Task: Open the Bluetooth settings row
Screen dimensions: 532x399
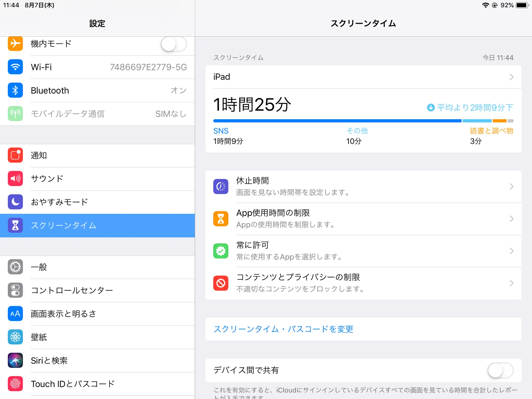Action: [98, 91]
